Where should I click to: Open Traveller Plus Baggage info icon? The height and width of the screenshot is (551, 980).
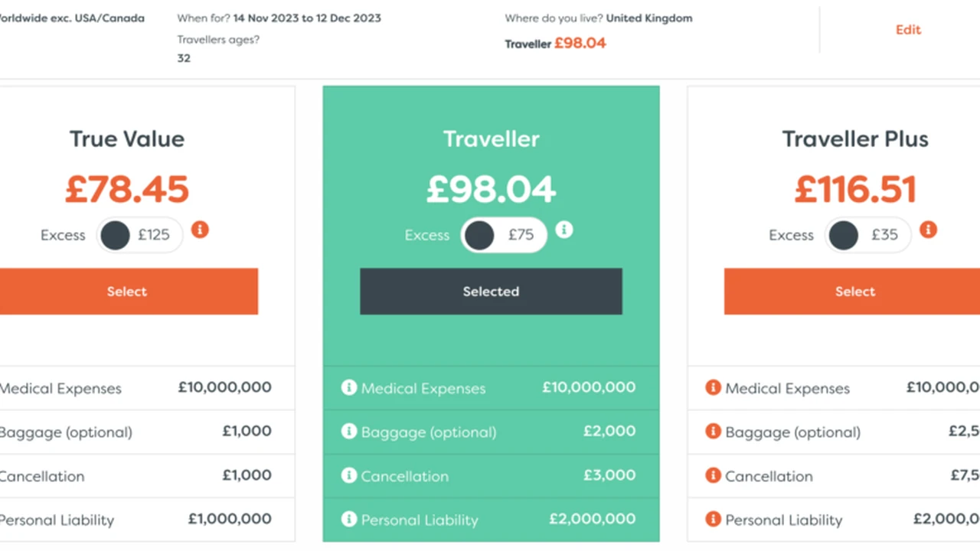(713, 432)
